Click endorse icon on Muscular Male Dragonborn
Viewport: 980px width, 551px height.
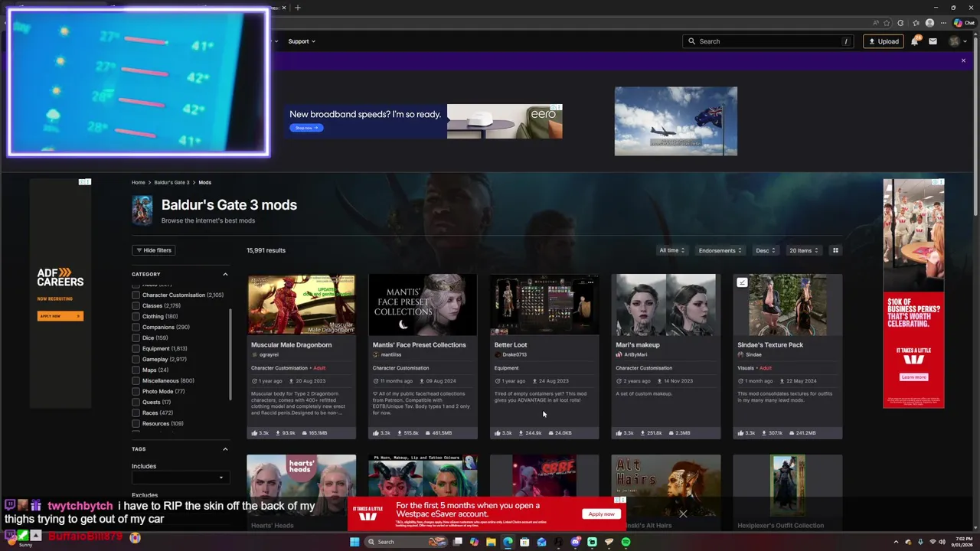pos(254,433)
